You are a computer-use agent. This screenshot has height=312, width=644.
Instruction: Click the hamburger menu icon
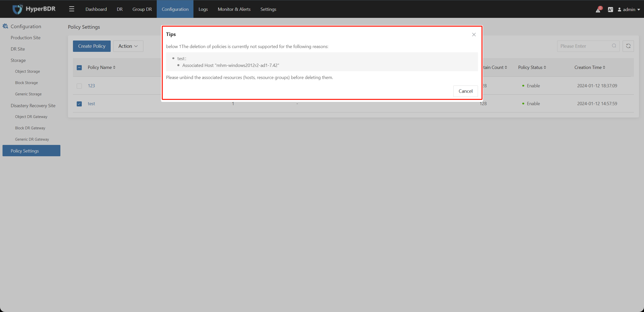click(x=71, y=9)
